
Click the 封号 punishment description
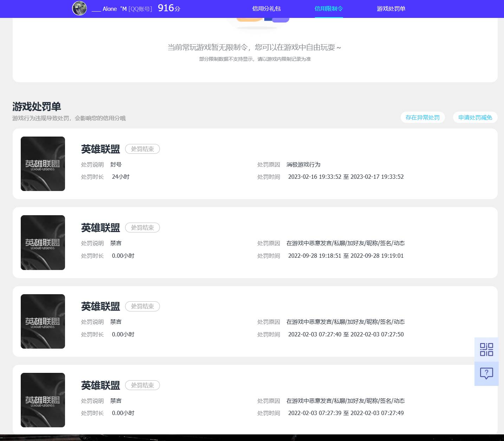pyautogui.click(x=116, y=164)
